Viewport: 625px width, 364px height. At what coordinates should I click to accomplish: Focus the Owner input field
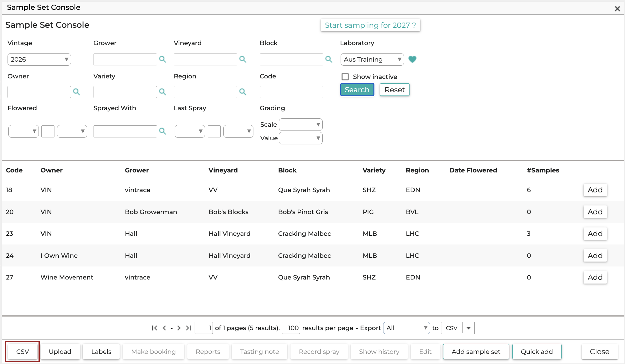[39, 92]
